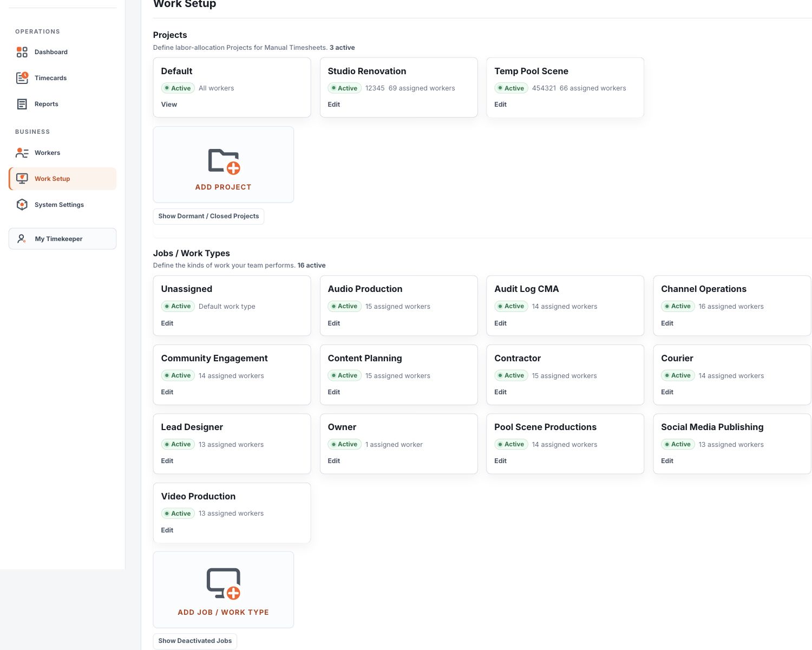Edit the Content Planning job
The width and height of the screenshot is (812, 650).
334,392
